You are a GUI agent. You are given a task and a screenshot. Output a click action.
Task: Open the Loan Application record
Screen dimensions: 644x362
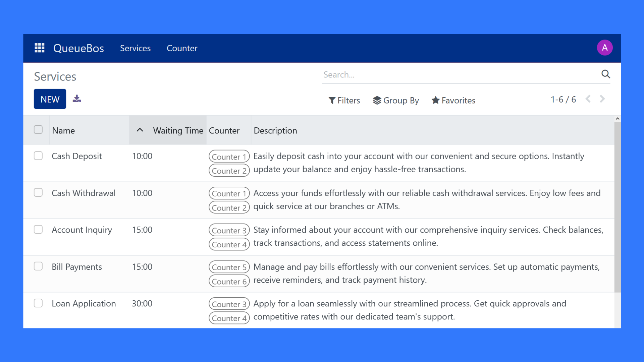(84, 303)
